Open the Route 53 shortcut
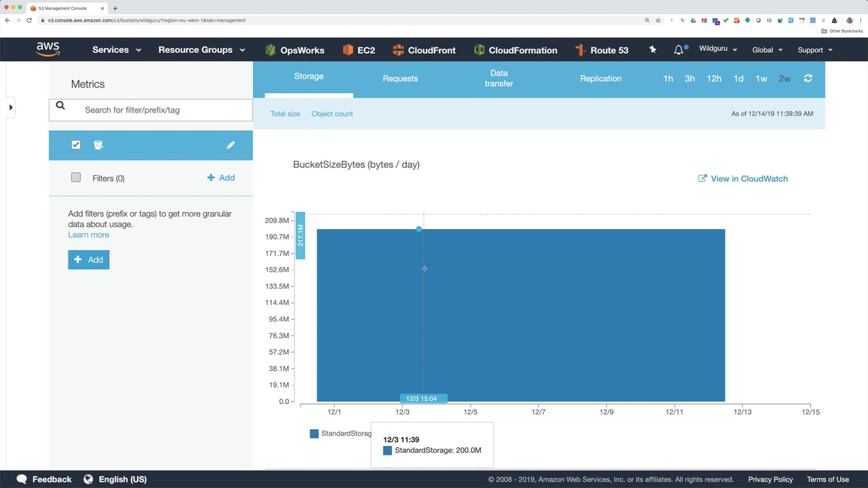This screenshot has width=868, height=488. [x=601, y=50]
